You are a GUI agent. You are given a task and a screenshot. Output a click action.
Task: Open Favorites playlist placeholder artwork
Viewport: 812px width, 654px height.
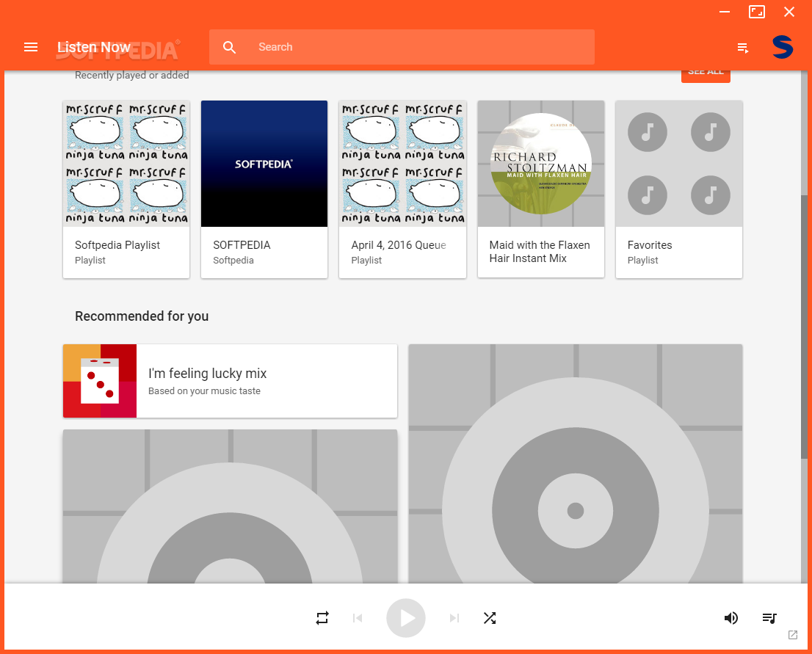(679, 164)
